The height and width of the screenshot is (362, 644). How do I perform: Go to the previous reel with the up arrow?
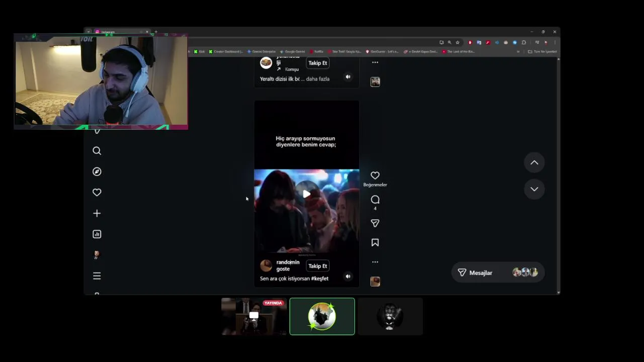pyautogui.click(x=534, y=162)
